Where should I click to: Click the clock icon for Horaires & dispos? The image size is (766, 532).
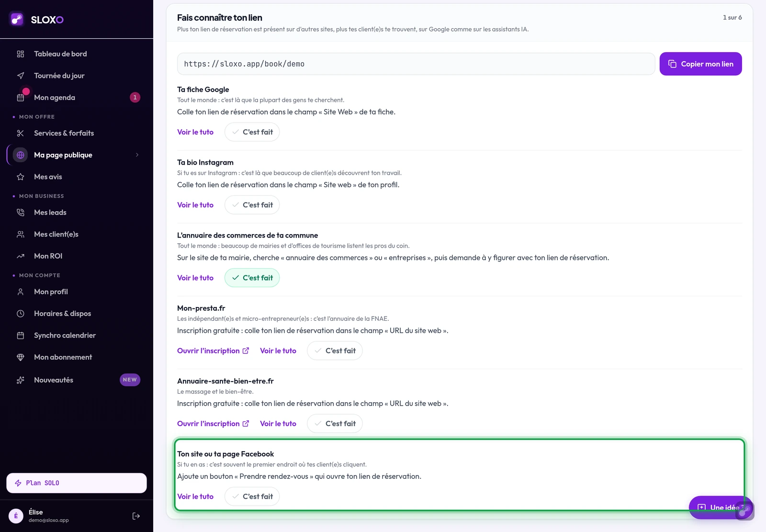coord(21,314)
